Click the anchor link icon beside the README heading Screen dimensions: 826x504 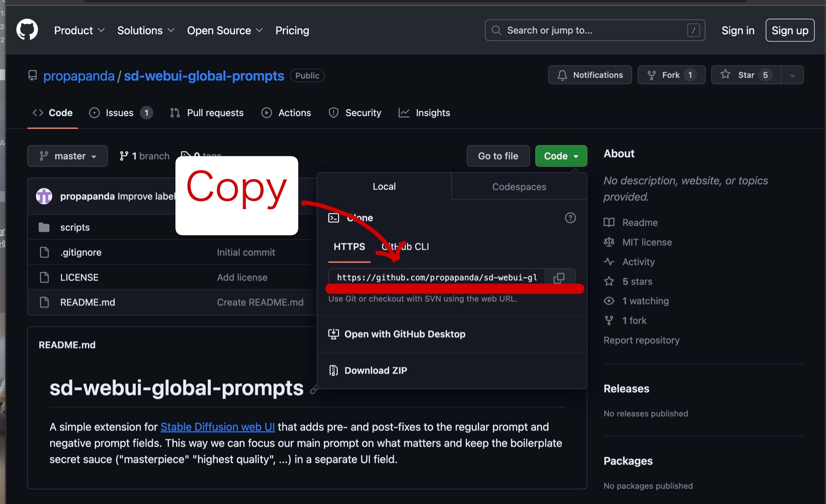[314, 390]
